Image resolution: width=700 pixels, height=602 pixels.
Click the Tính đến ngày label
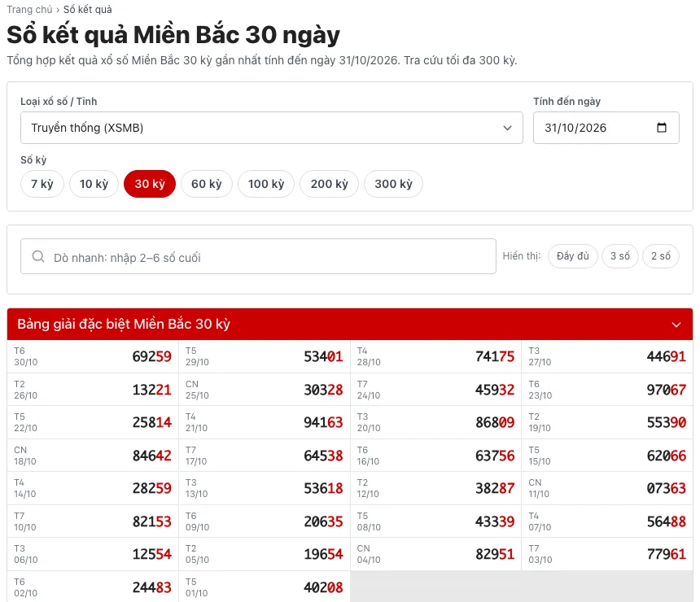(567, 102)
